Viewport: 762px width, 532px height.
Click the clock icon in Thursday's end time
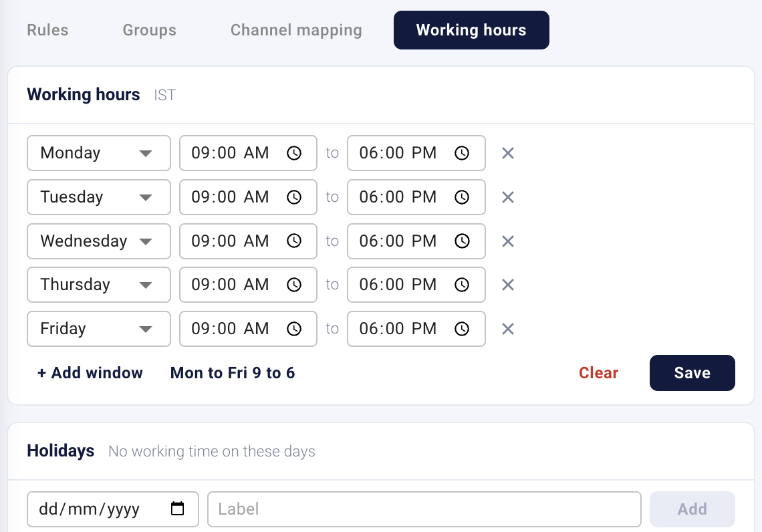[x=462, y=285]
